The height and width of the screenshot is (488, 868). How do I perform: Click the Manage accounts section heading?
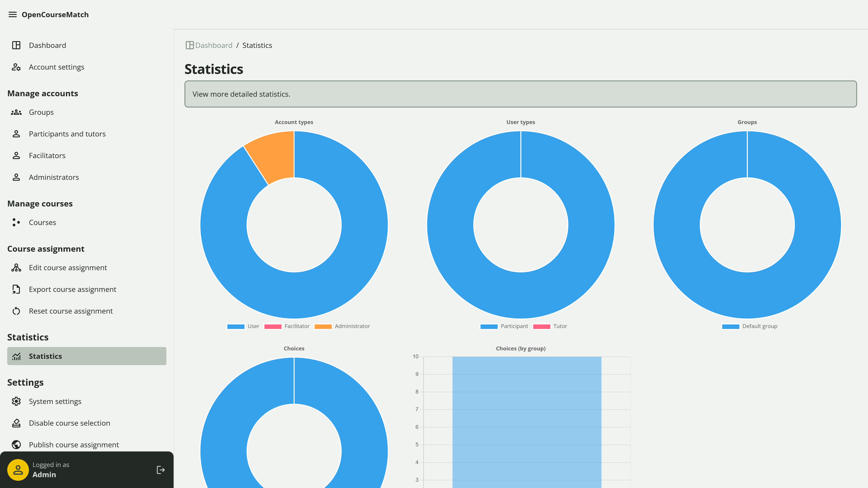click(43, 93)
